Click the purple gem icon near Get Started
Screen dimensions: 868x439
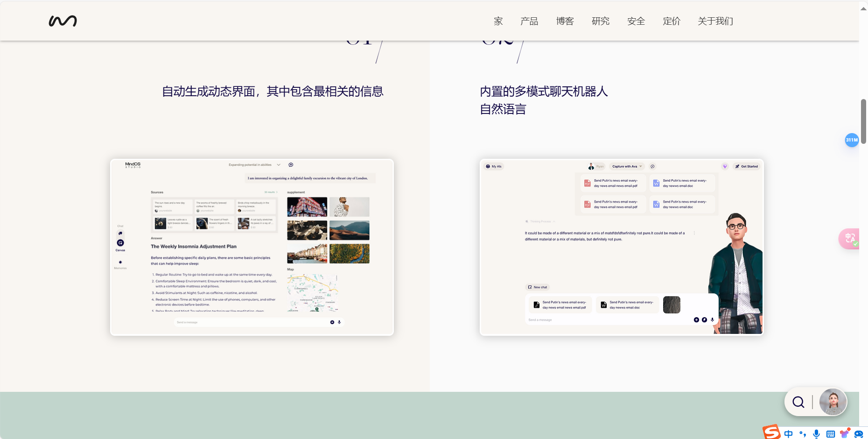[x=725, y=166]
